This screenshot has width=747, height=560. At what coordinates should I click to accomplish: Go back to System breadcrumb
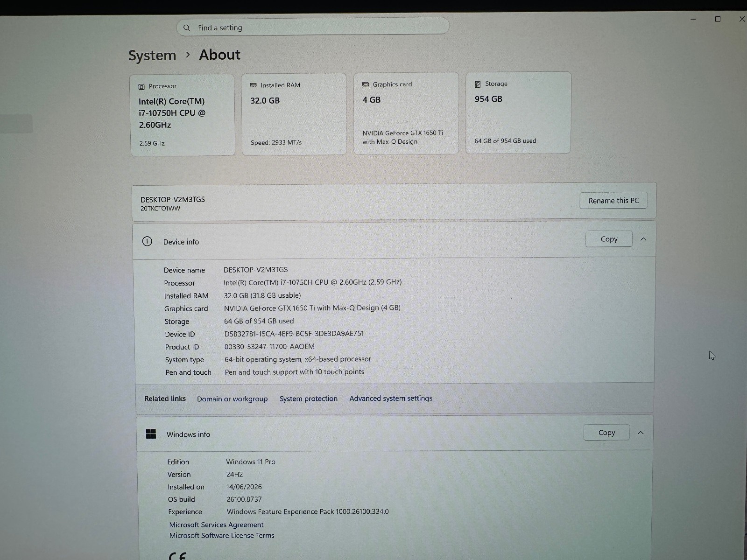coord(152,56)
